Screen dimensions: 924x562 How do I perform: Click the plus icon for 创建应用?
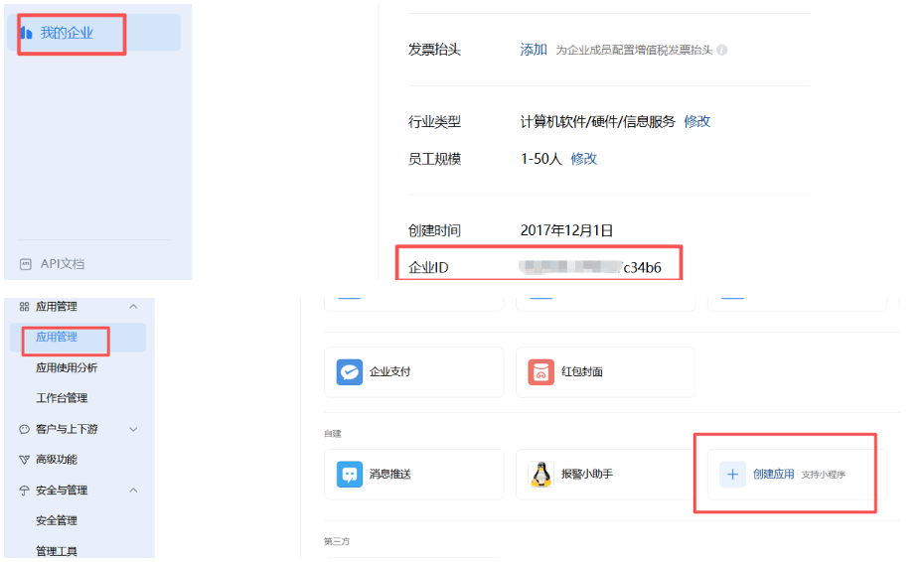732,475
